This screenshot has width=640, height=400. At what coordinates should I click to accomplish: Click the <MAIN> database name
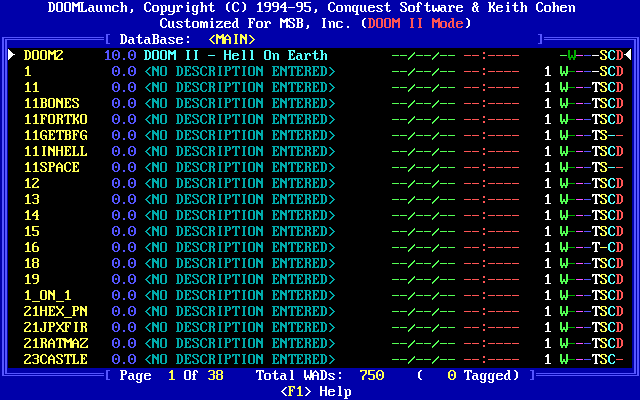coord(232,39)
